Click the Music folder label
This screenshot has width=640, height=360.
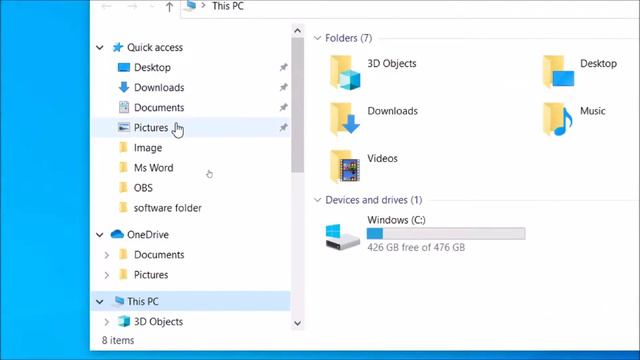click(593, 111)
